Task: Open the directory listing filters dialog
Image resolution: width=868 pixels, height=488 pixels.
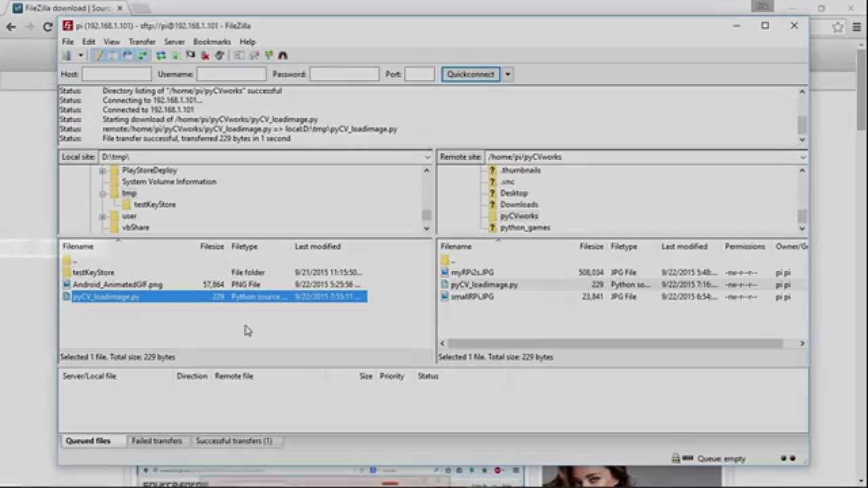Action: tap(239, 56)
